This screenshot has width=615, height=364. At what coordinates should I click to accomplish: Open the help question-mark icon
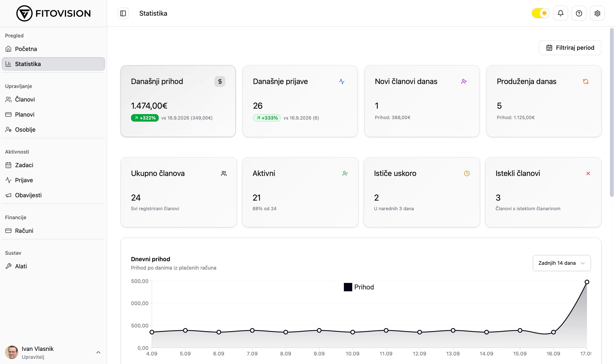[x=579, y=13]
